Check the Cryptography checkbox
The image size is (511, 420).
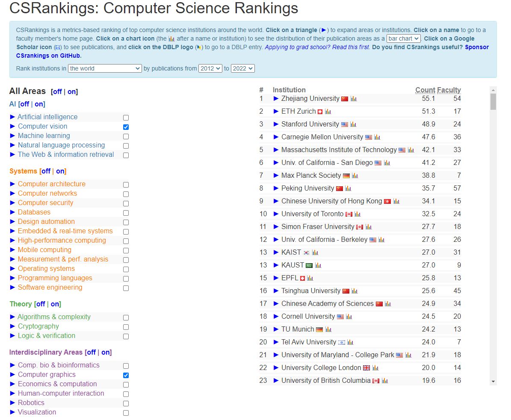coord(126,327)
